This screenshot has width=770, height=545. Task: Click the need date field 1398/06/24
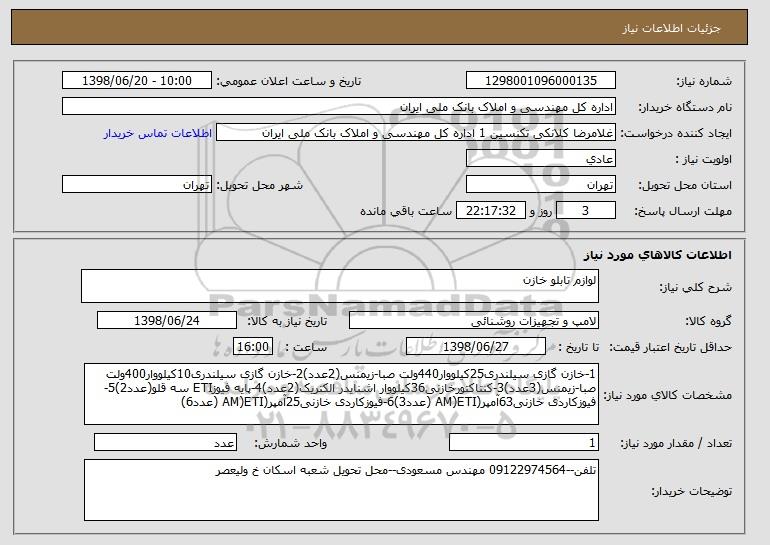[167, 321]
